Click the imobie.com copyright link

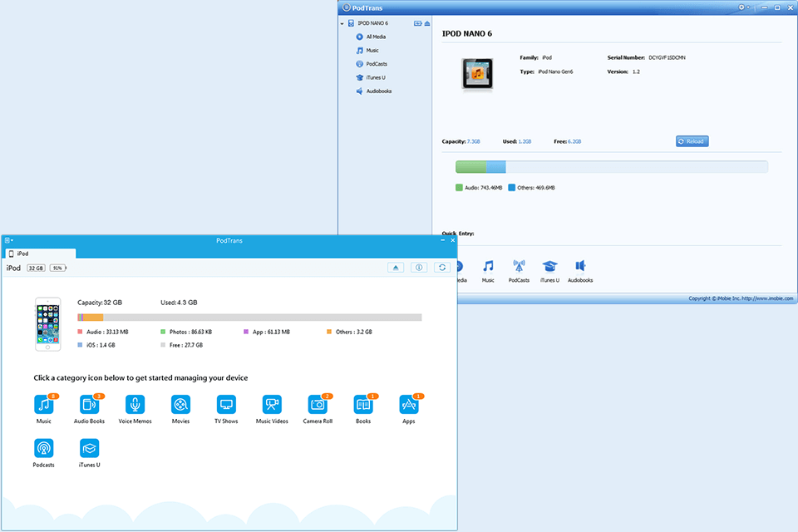point(767,298)
